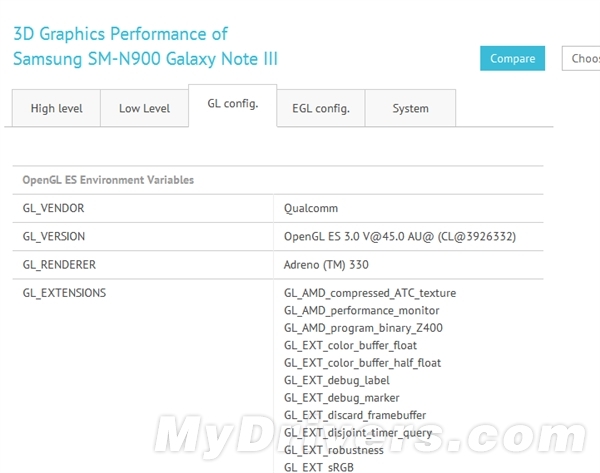Open the Low Level tab
Image resolution: width=600 pixels, height=473 pixels.
[144, 108]
